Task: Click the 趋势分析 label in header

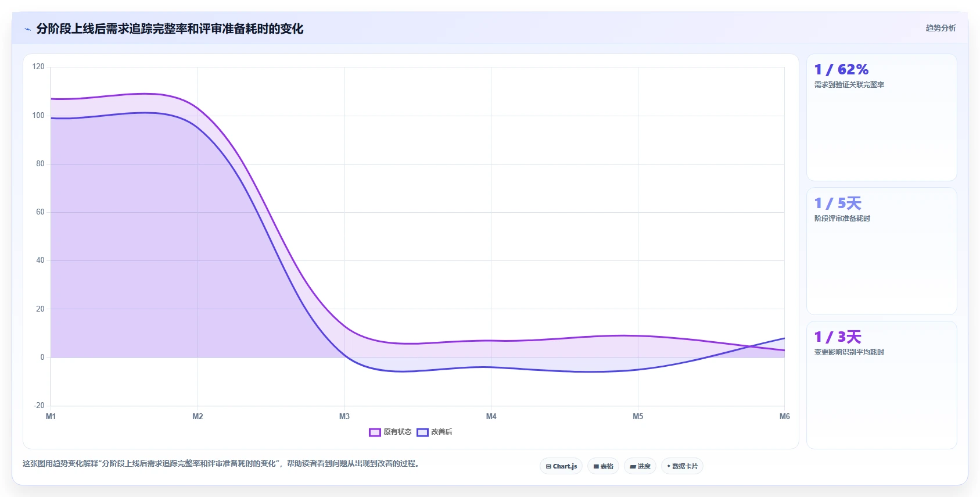Action: click(x=940, y=28)
